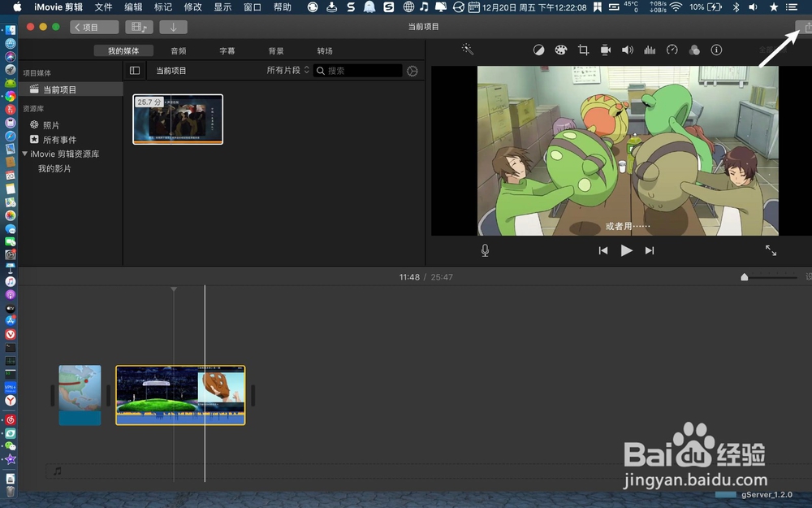This screenshot has height=508, width=812.
Task: Select the crop tool
Action: [583, 50]
